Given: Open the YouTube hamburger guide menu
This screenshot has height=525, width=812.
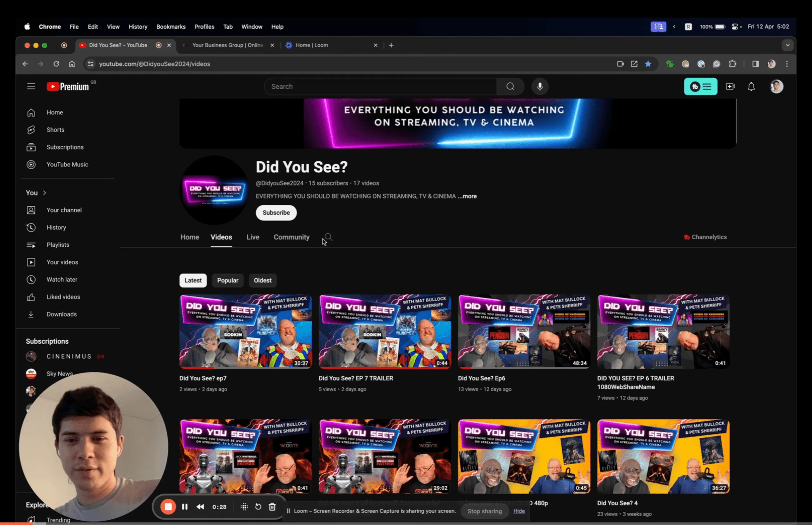Looking at the screenshot, I should coord(31,87).
